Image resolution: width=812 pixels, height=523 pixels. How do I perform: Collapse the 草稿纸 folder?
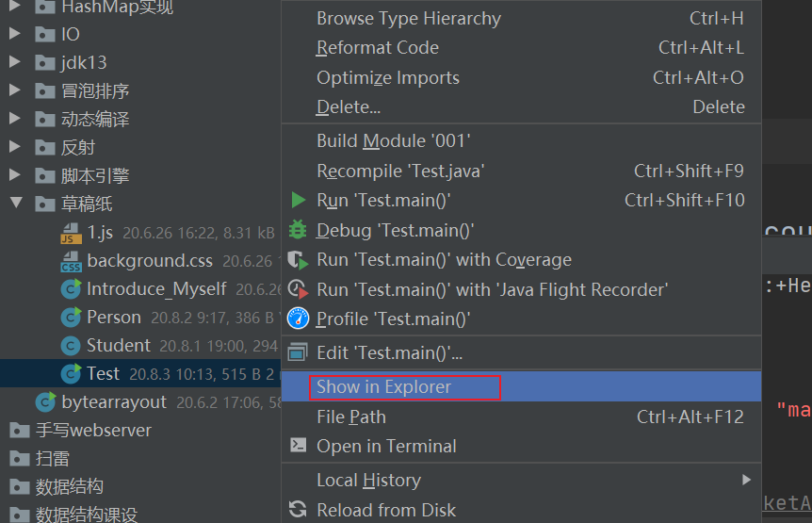tap(15, 204)
